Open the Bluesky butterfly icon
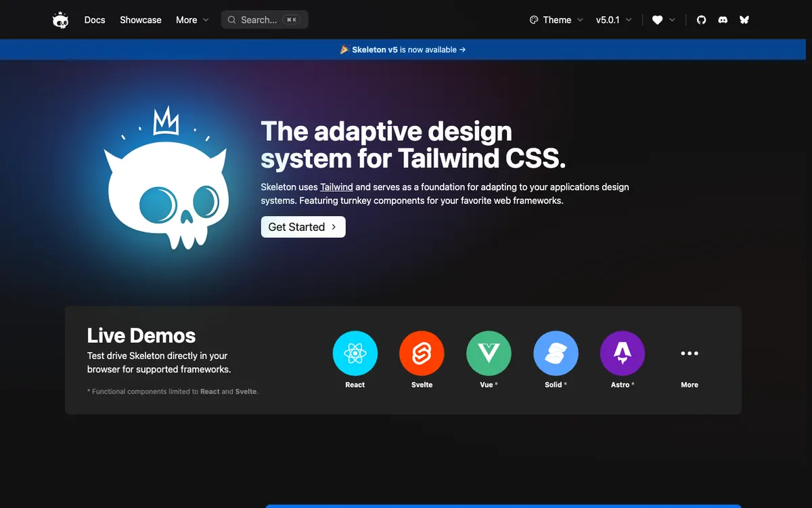Screen dimensions: 812x508 coord(744,20)
